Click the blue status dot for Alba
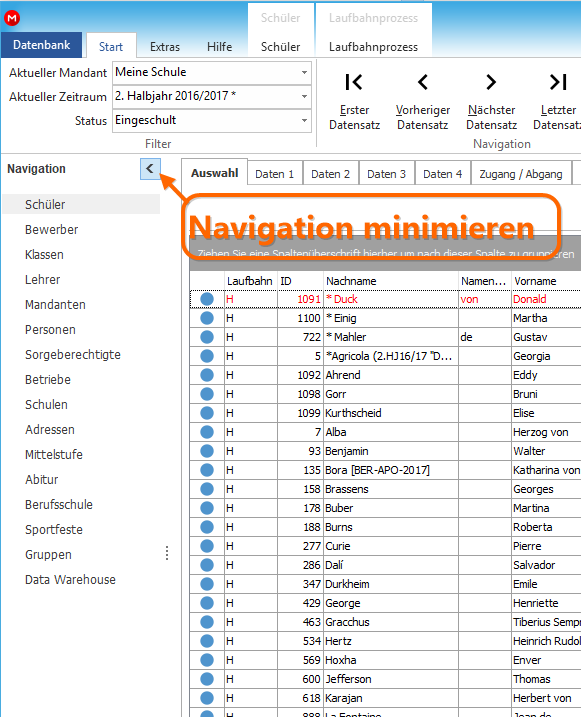 207,432
